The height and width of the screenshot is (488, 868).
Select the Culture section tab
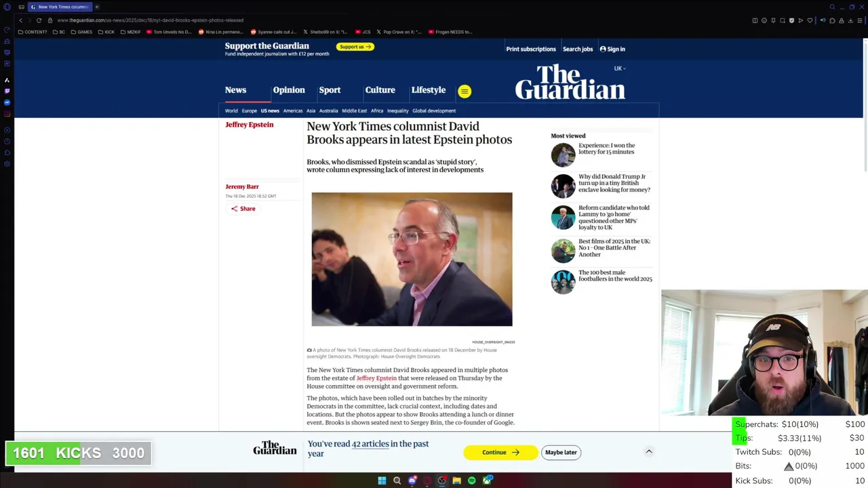point(380,90)
